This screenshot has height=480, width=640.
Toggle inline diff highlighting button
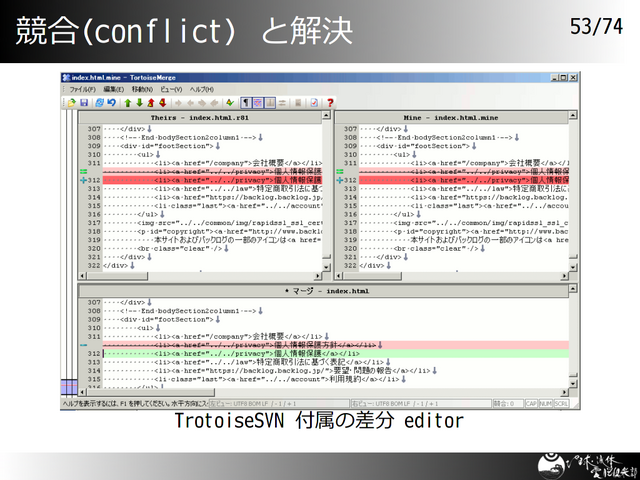coord(258,102)
